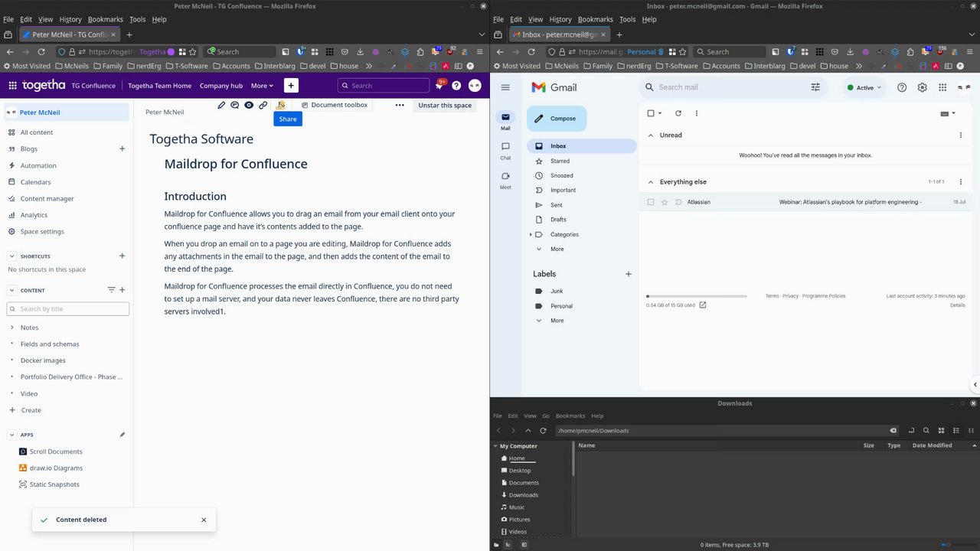
Task: Open Details link for account activity
Action: pyautogui.click(x=957, y=305)
